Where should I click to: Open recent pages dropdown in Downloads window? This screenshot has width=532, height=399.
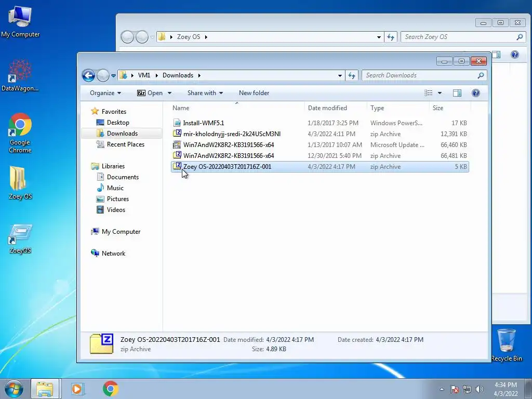[x=113, y=76]
